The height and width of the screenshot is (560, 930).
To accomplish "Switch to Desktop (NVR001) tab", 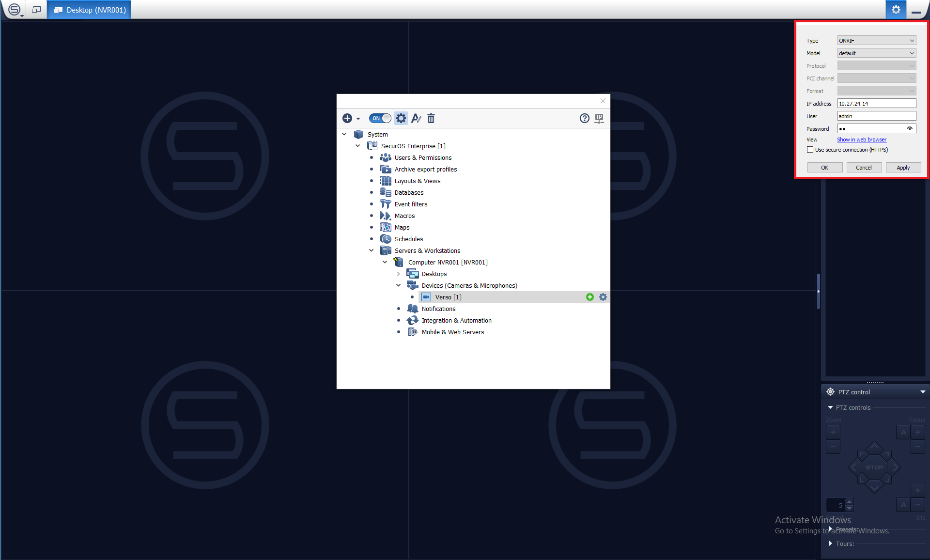I will [90, 10].
